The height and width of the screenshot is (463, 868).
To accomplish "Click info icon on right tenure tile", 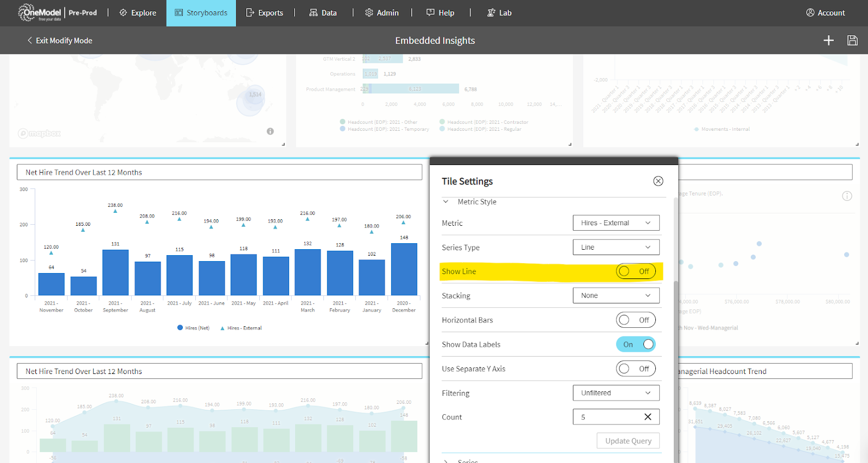I will tap(847, 196).
